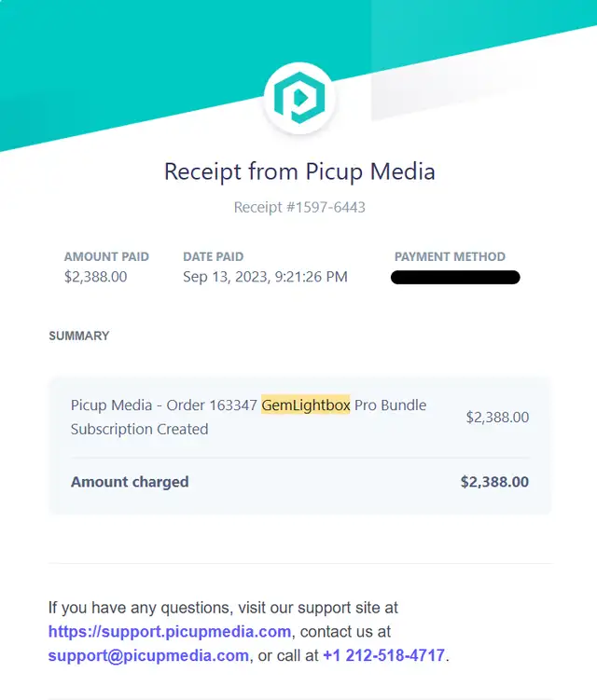Click the highlighted GemLightbox word

pos(306,405)
